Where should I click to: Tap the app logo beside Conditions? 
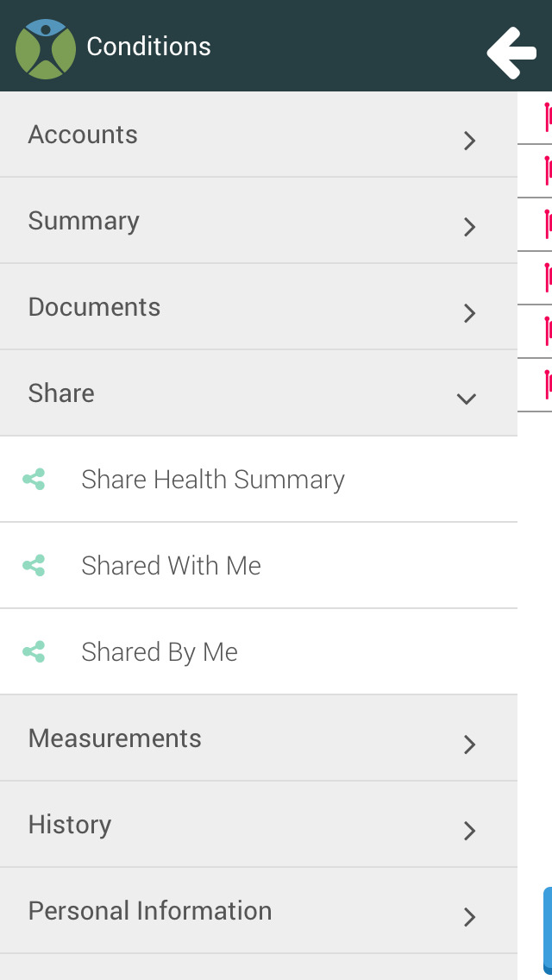pos(46,49)
